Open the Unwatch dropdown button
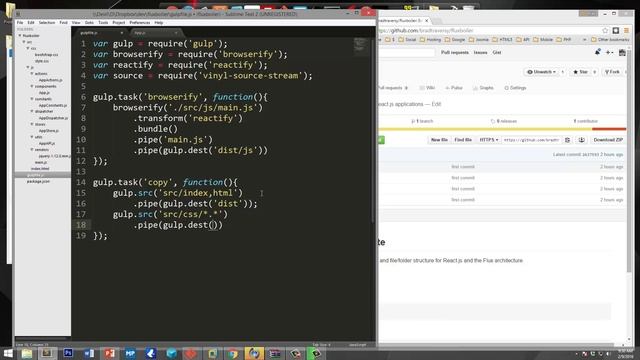This screenshot has height=360, width=640. click(x=541, y=72)
